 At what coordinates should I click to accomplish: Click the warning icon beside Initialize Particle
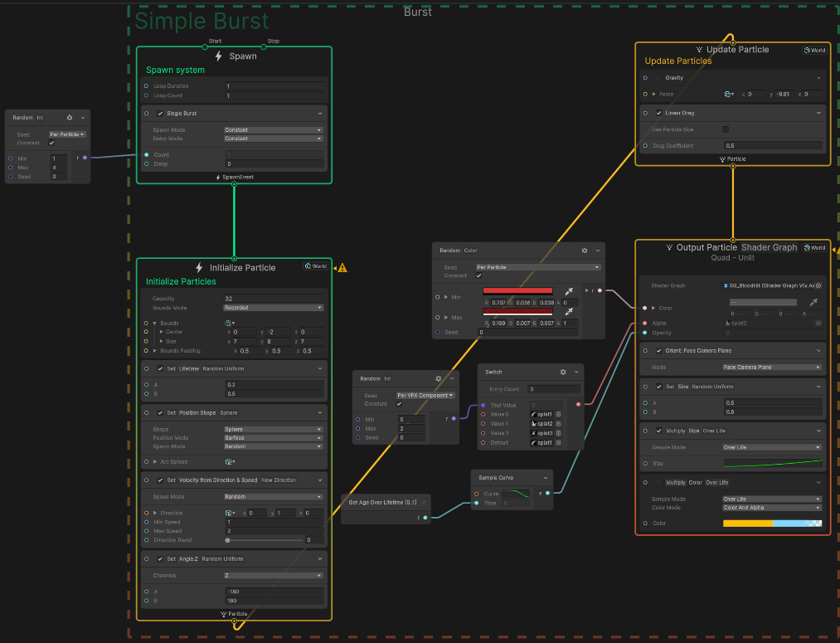point(342,267)
